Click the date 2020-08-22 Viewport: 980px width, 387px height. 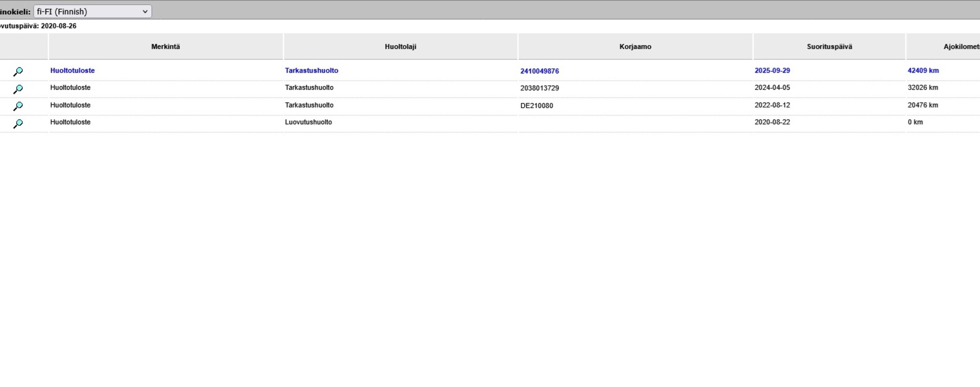coord(772,122)
